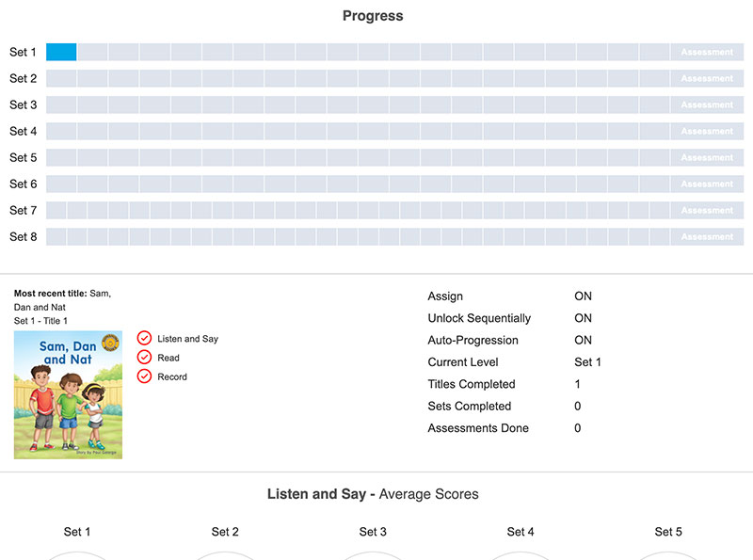Screen dimensions: 753x560
Task: Open the Set 2 Assessment block
Action: pos(707,79)
